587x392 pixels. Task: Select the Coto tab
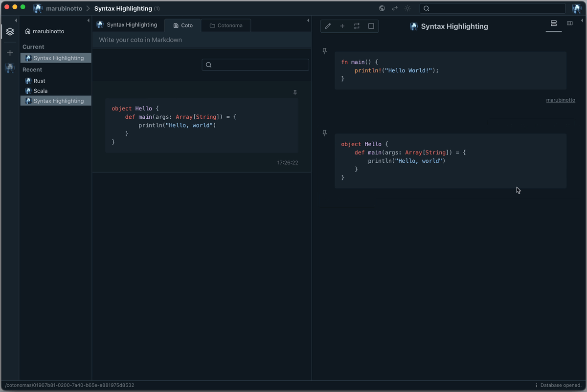(x=183, y=25)
